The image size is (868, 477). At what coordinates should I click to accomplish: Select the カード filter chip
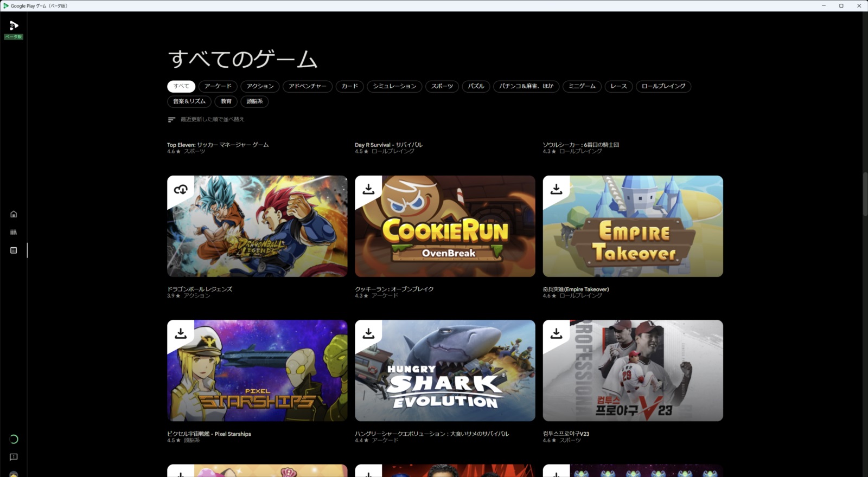point(349,86)
